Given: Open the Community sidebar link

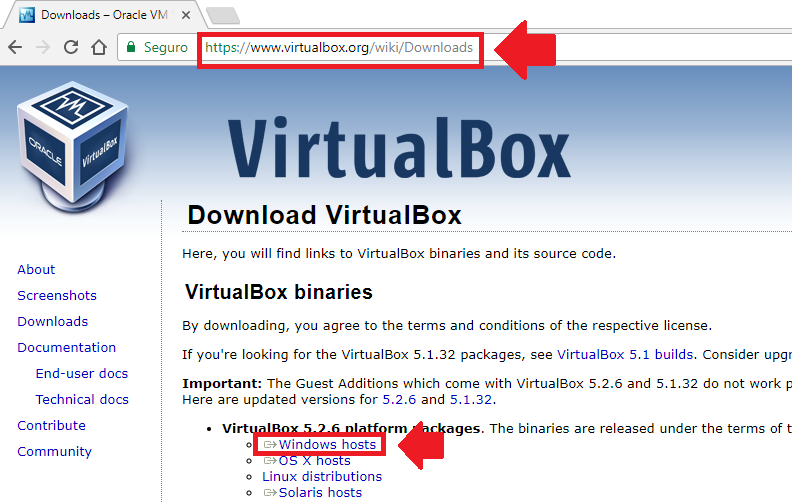Looking at the screenshot, I should [x=54, y=451].
